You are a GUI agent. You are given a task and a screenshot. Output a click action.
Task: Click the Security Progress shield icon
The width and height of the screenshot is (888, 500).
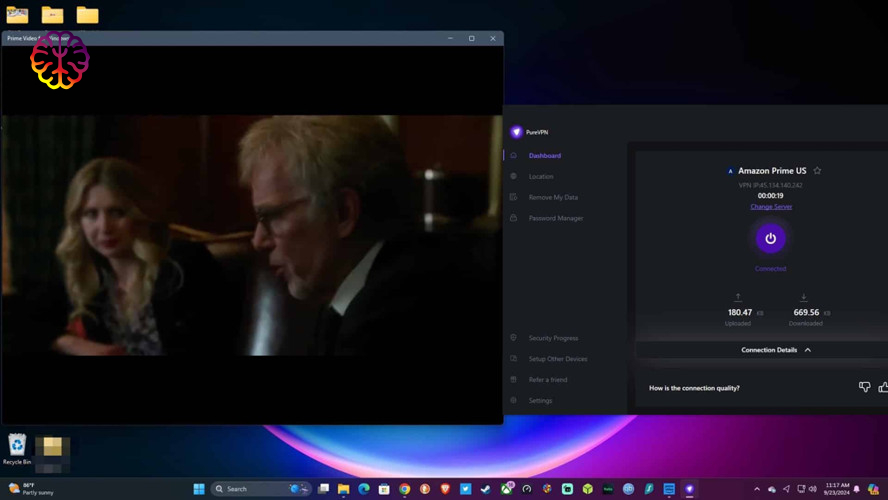click(514, 337)
